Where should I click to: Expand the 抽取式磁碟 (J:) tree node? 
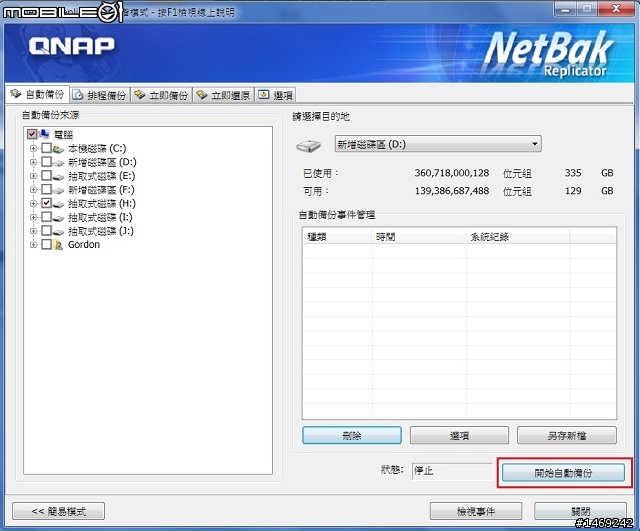[33, 231]
